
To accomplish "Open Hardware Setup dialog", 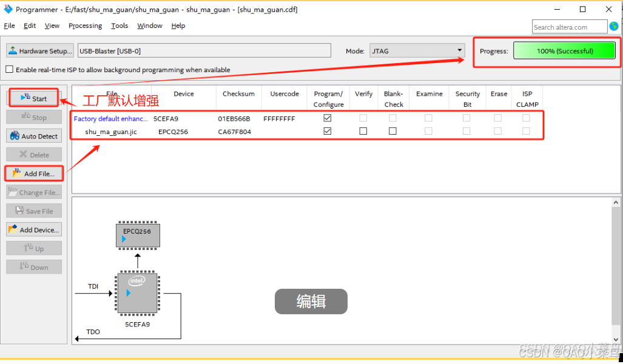I will tap(40, 51).
